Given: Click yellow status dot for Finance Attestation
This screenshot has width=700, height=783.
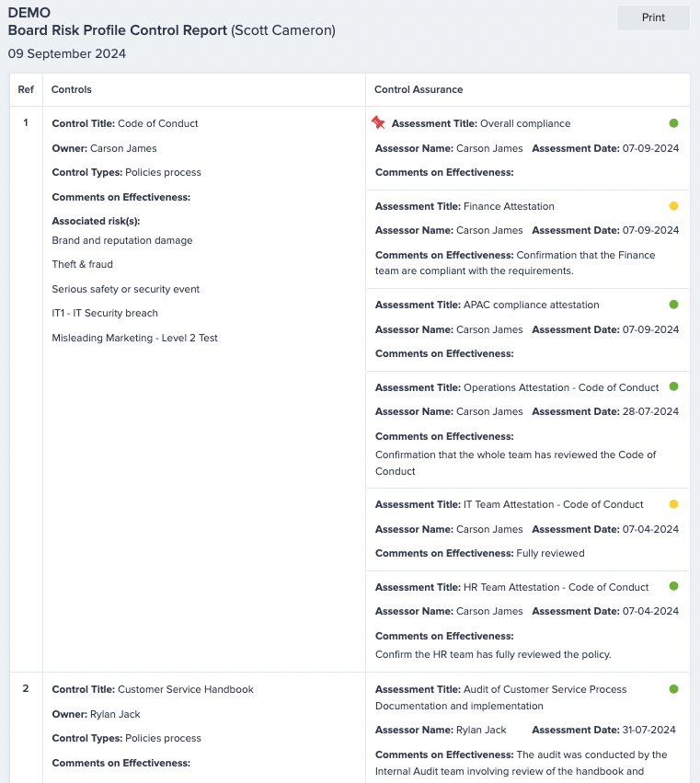Looking at the screenshot, I should [x=673, y=206].
